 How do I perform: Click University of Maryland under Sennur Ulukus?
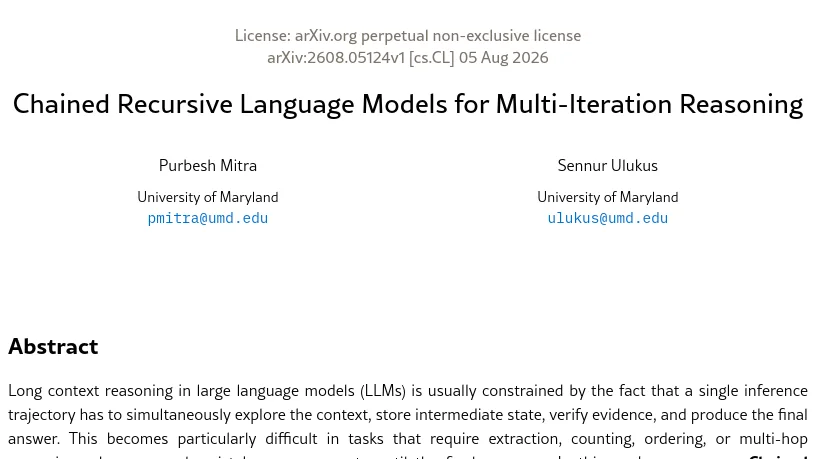coord(607,197)
